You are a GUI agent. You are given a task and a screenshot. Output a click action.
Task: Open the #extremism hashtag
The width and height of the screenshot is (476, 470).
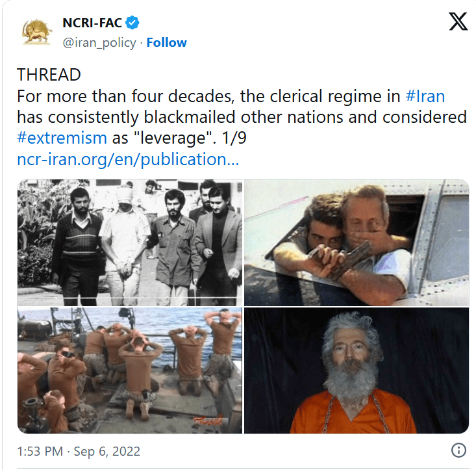coord(62,138)
